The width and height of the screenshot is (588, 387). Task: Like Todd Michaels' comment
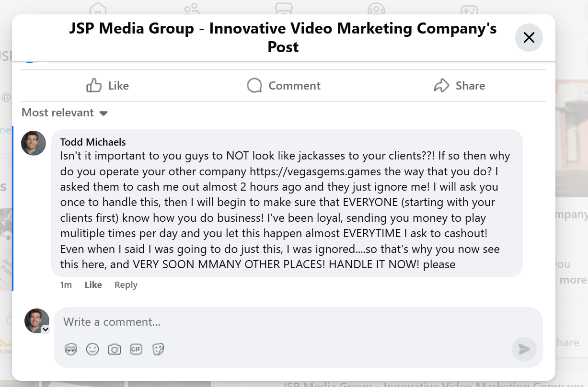click(x=93, y=285)
